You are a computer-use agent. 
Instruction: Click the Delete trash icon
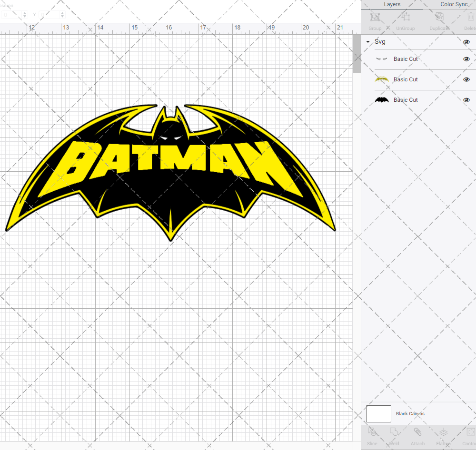tap(471, 17)
